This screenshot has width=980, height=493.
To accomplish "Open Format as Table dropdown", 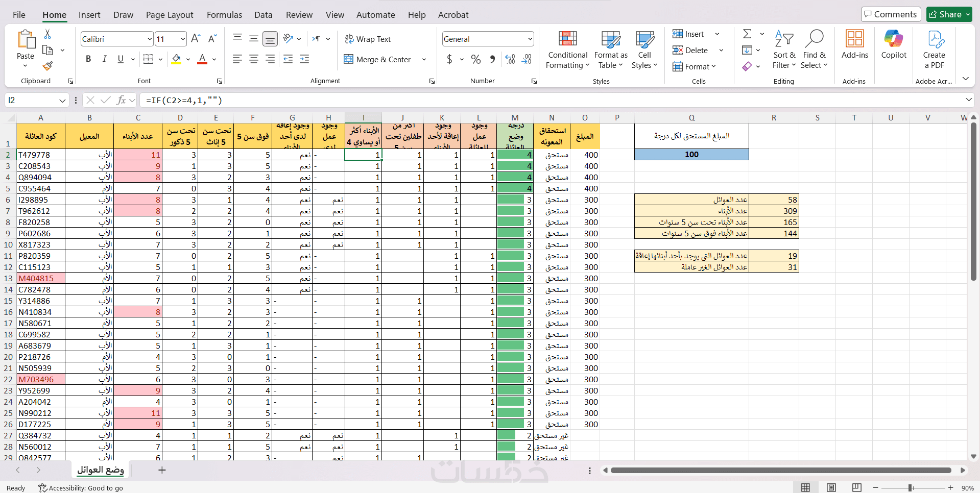I will (x=611, y=49).
